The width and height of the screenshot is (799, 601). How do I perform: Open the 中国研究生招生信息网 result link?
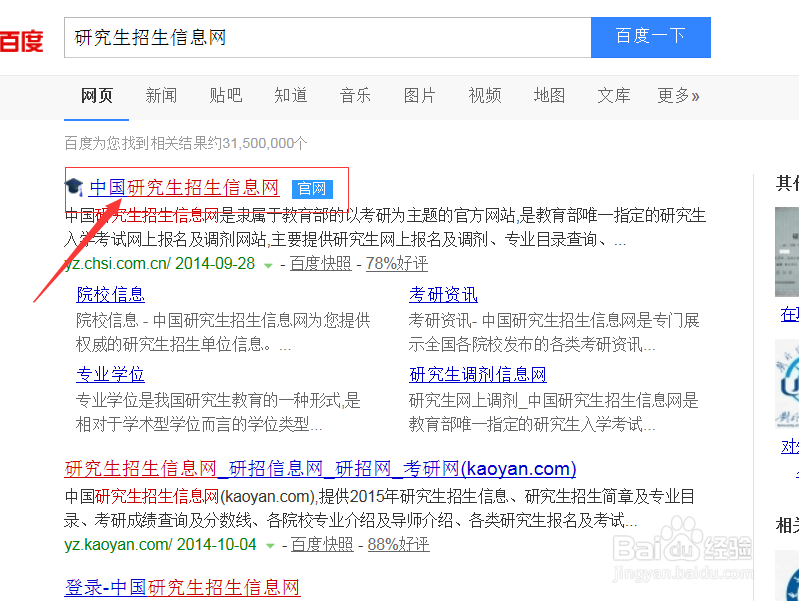[184, 188]
